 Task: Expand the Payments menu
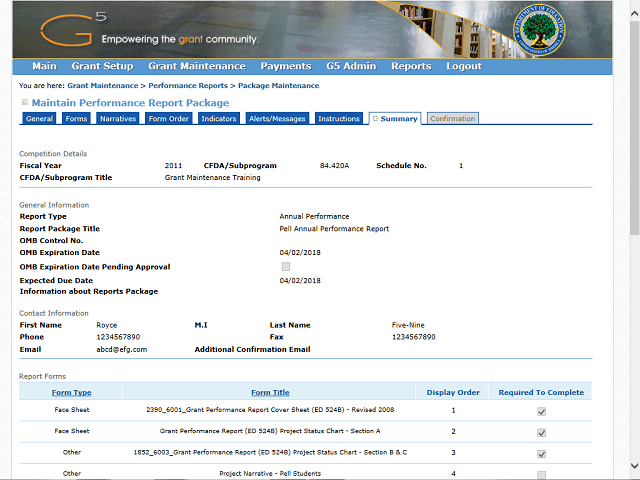286,66
